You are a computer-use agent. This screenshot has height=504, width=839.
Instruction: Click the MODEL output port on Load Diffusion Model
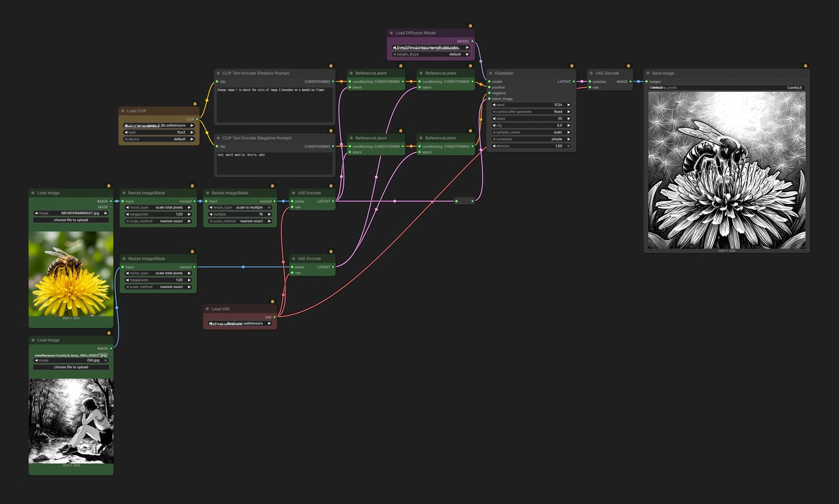pyautogui.click(x=472, y=41)
